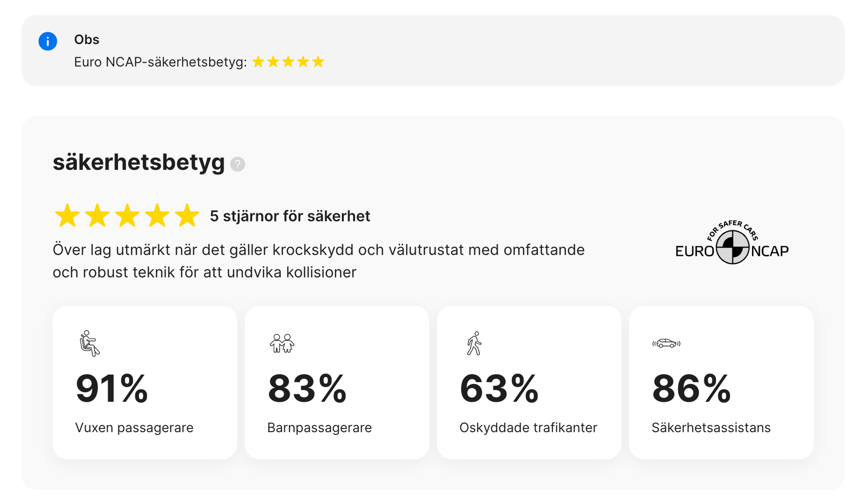Click the two children icon

click(x=282, y=343)
